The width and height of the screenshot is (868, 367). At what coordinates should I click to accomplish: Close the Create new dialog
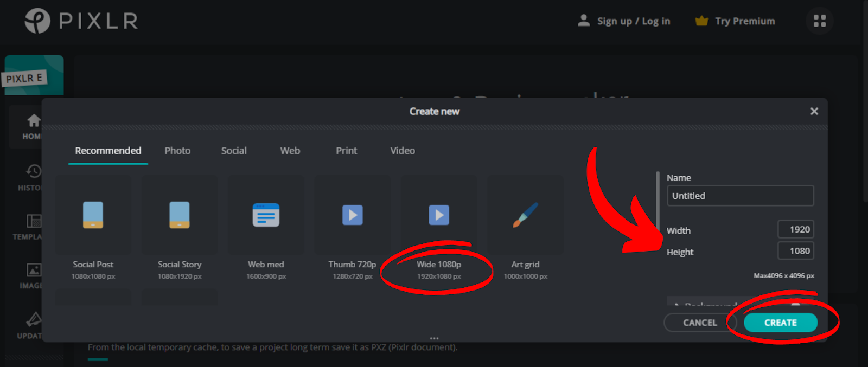tap(814, 111)
